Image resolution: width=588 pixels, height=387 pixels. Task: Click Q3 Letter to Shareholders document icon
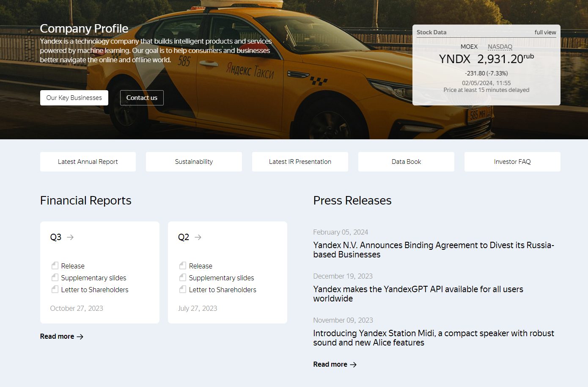55,289
